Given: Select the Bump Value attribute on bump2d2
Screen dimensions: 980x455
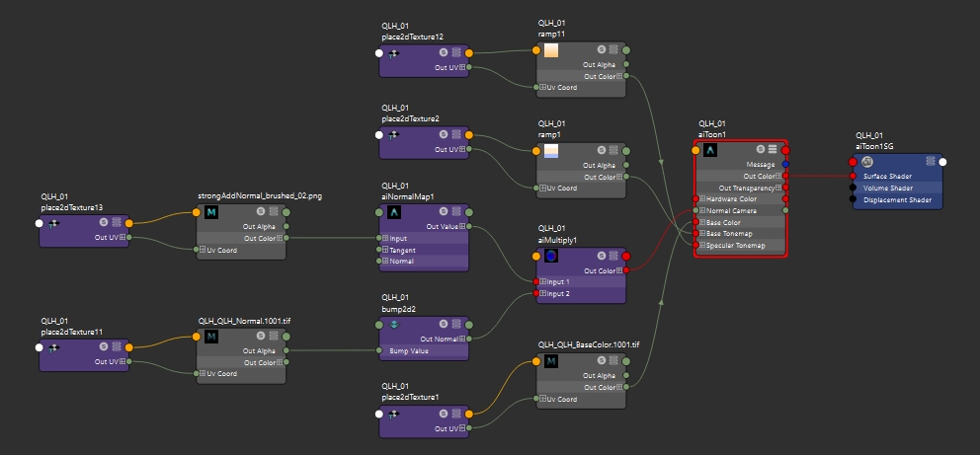Looking at the screenshot, I should coord(422,350).
